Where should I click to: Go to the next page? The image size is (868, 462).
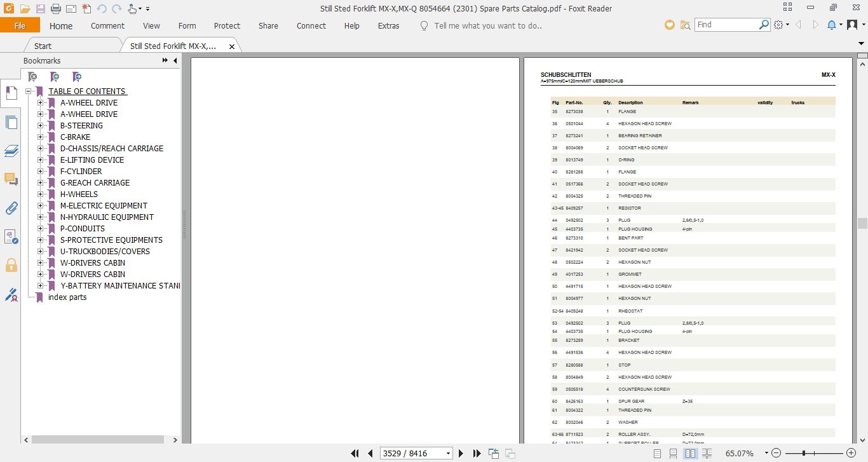coord(461,453)
